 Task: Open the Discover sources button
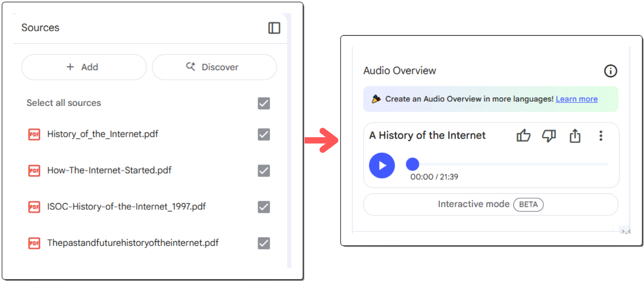point(214,67)
